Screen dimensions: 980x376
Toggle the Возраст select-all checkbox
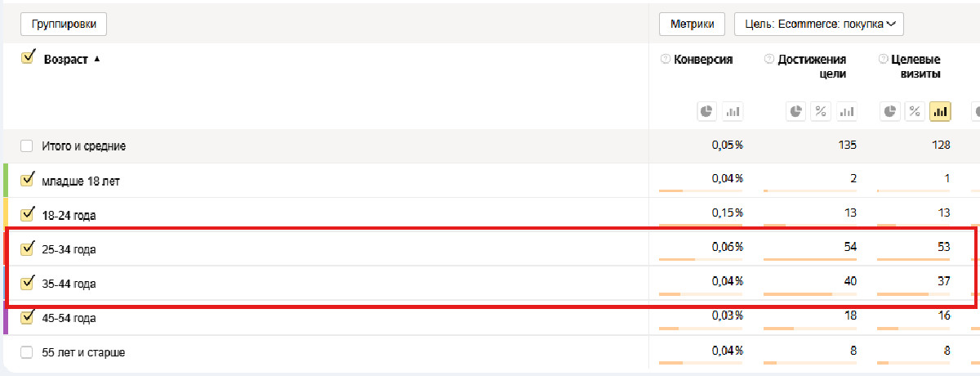[x=28, y=57]
